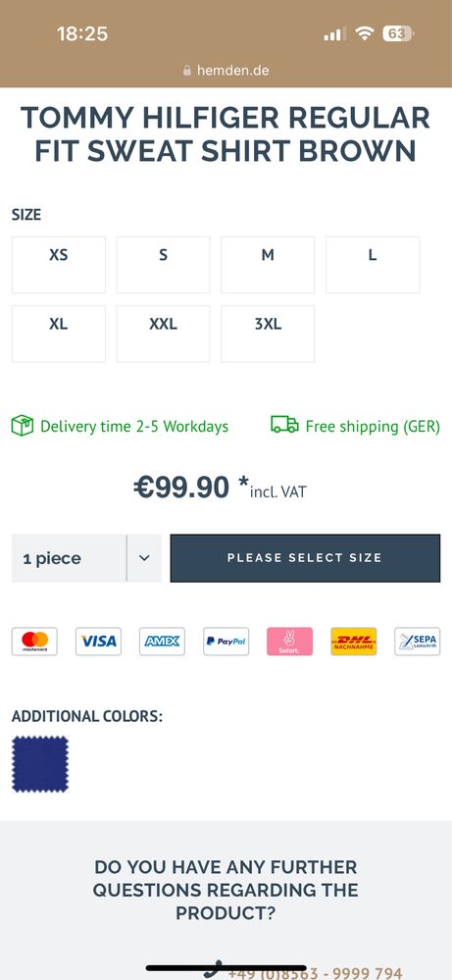Click the VISA payment icon

tap(99, 642)
